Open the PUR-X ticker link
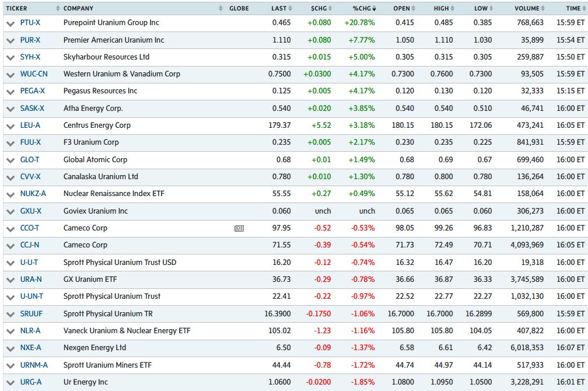 pos(30,40)
